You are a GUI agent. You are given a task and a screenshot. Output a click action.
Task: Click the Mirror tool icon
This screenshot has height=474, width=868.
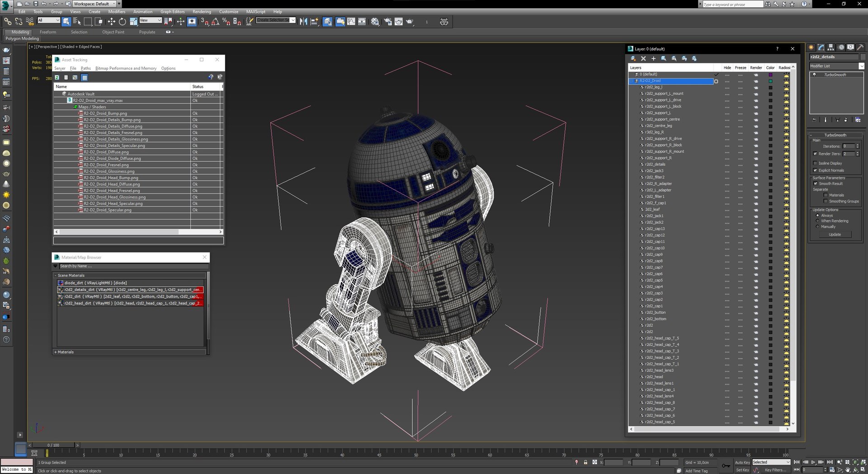click(303, 21)
